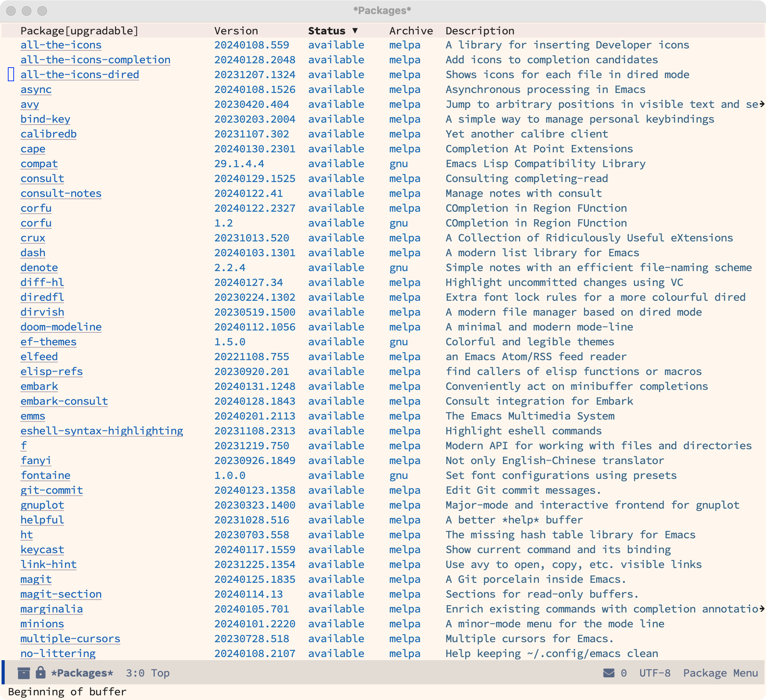The image size is (766, 700).
Task: Open the magit package link
Action: (x=36, y=579)
